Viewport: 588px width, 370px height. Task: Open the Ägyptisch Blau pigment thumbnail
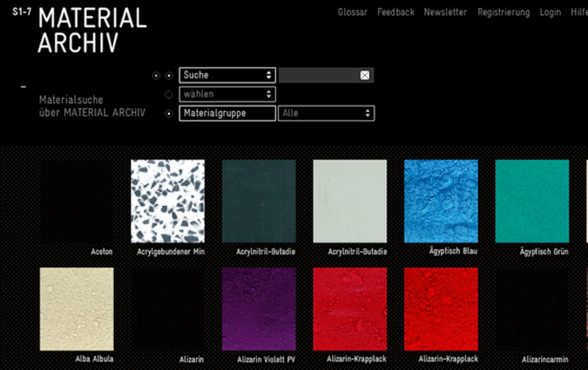click(441, 201)
